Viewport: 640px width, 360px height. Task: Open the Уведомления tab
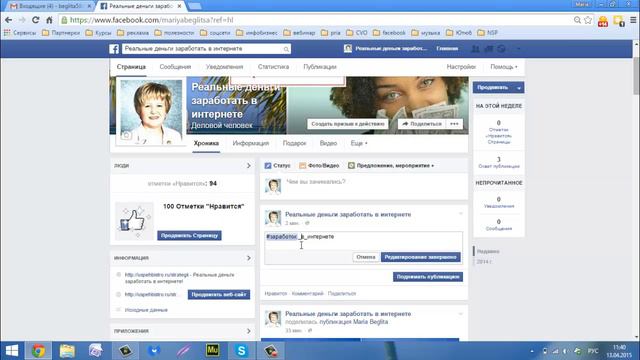coord(224,67)
